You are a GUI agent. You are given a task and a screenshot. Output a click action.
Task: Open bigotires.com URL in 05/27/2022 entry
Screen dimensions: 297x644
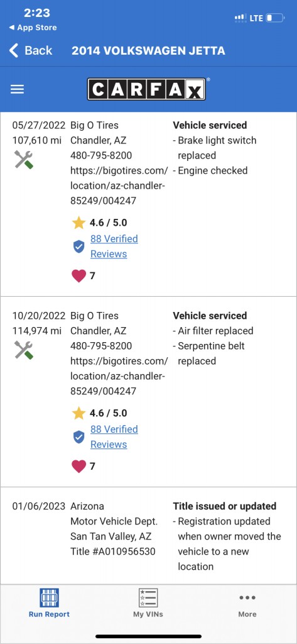[x=119, y=186]
